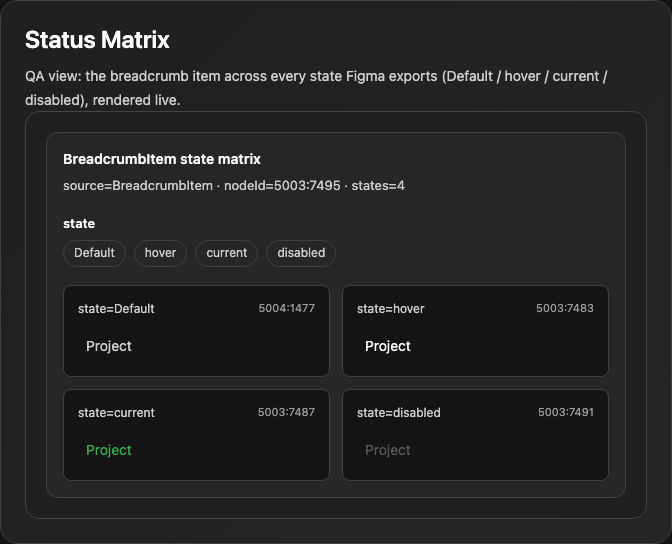Click the bold state section label
The width and height of the screenshot is (672, 544).
pos(79,224)
